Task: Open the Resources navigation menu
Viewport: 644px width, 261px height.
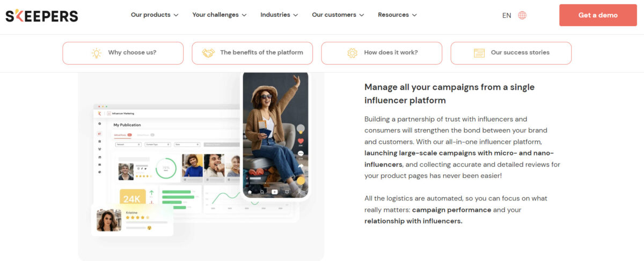Action: click(398, 15)
